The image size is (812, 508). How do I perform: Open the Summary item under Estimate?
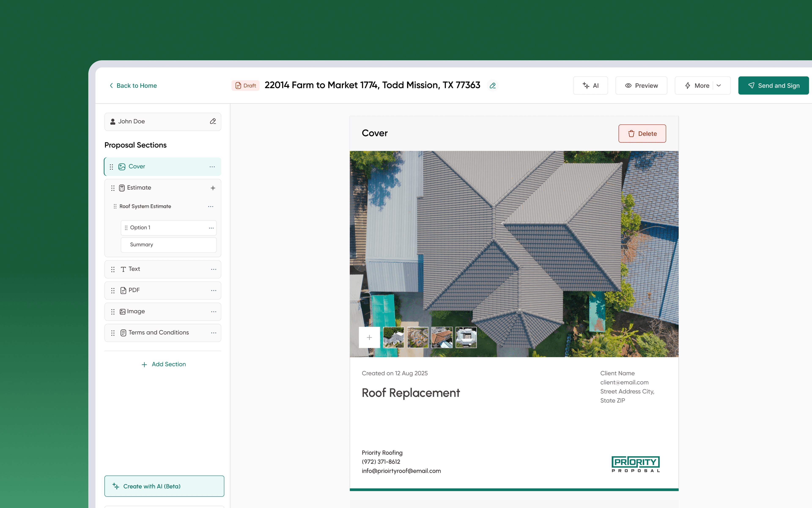(169, 245)
